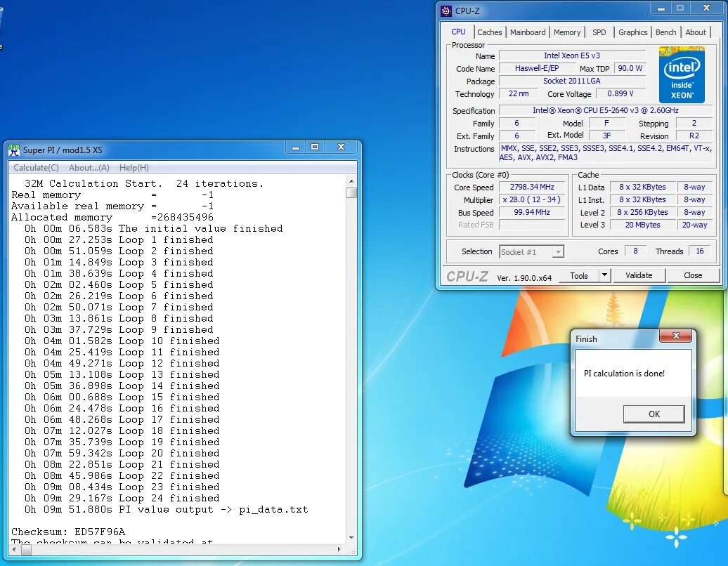Open the Socket #1 selection dropdown
The image size is (728, 566).
tap(531, 252)
